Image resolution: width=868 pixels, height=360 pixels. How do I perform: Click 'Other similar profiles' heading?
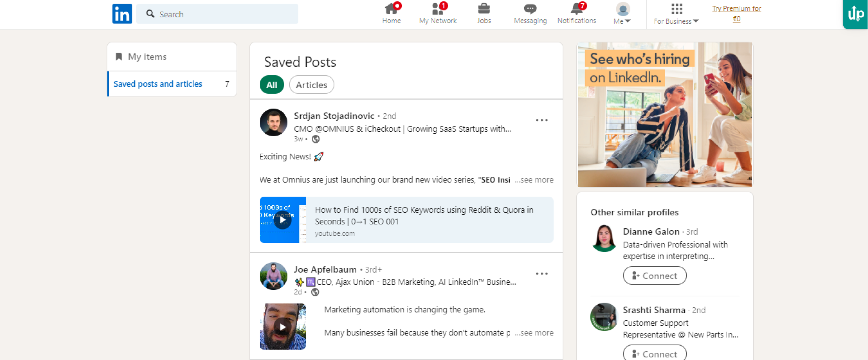634,212
